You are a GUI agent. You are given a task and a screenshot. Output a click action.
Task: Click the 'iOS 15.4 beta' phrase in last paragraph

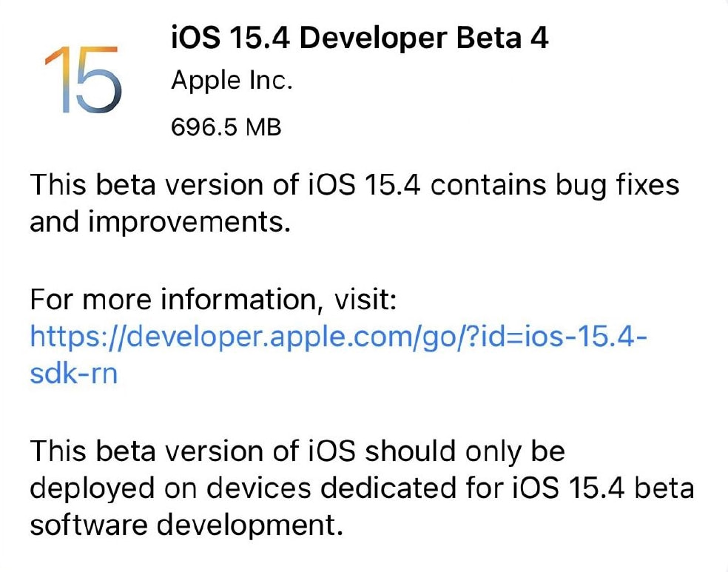(603, 488)
